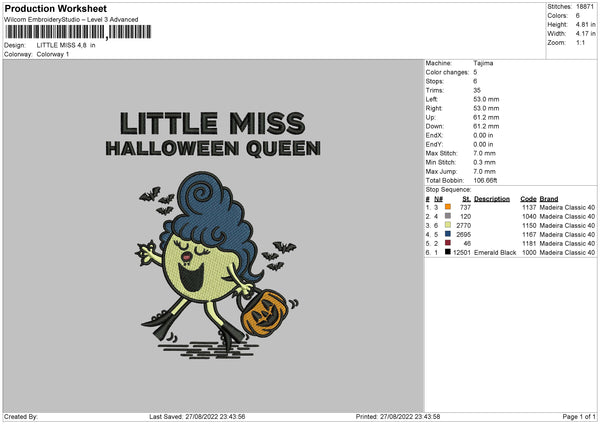Image resolution: width=600 pixels, height=424 pixels.
Task: Click 'Printed: 27/08/2022 23:43:58' footer
Action: click(398, 417)
